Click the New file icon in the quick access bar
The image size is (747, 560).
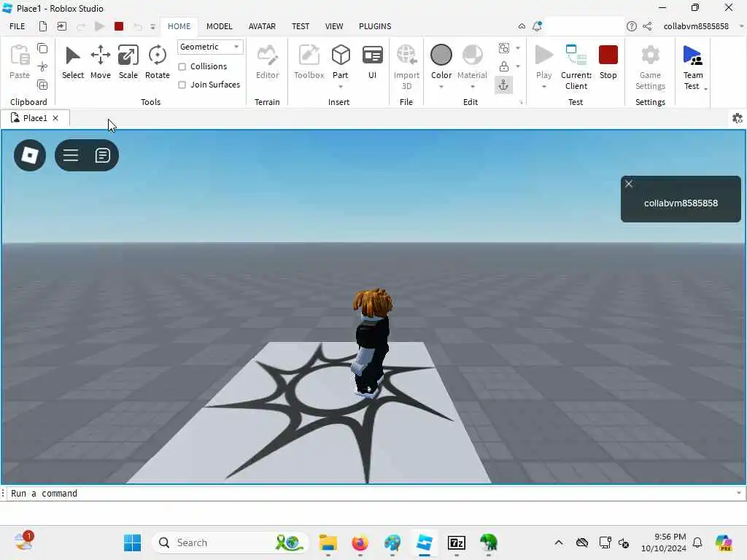point(43,26)
